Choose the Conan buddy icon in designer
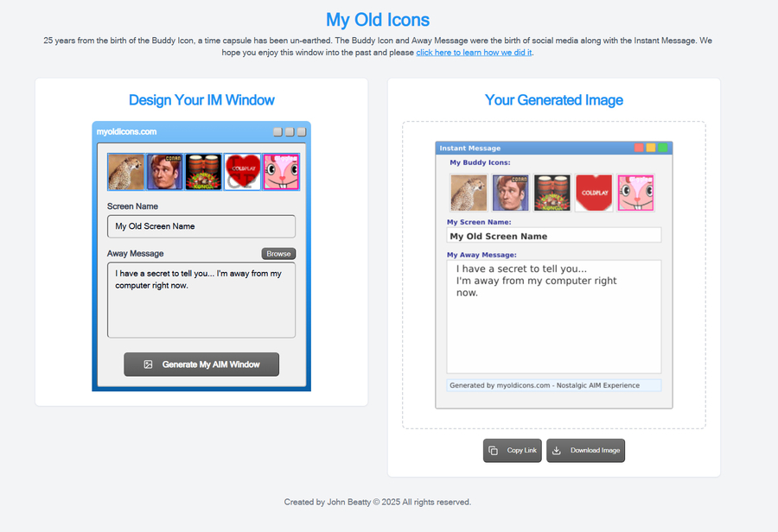The image size is (778, 532). click(x=164, y=172)
